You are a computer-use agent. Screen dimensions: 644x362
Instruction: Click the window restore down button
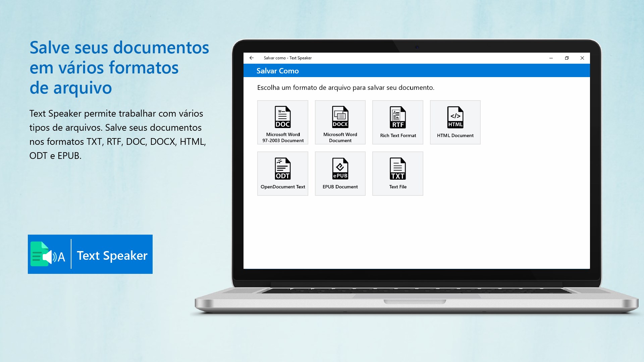(x=567, y=58)
